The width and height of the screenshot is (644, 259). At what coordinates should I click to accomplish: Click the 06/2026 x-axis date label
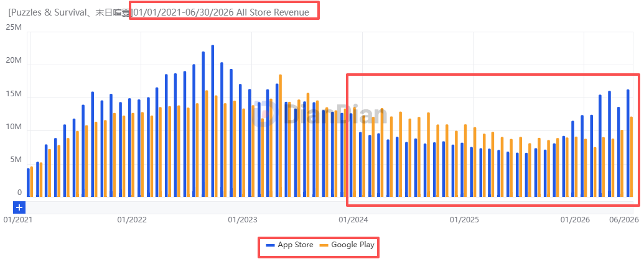(x=623, y=220)
